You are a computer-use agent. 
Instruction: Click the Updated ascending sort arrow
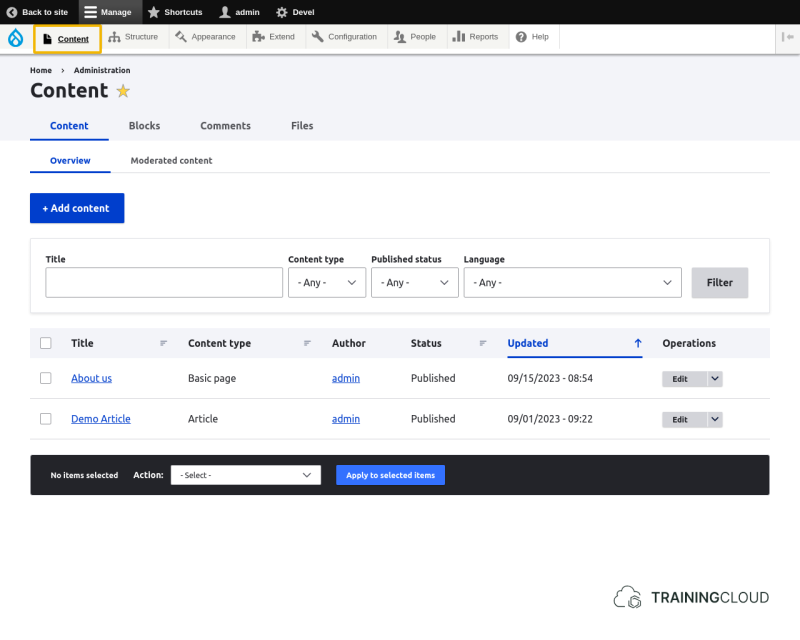(x=638, y=343)
